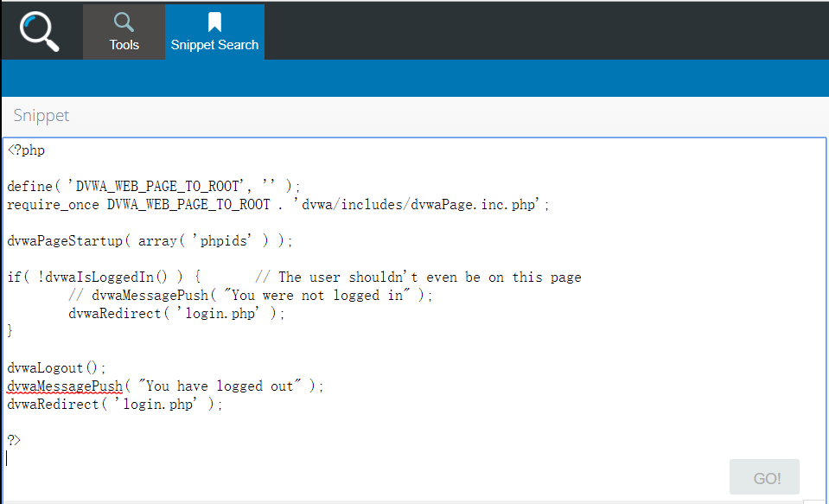The width and height of the screenshot is (829, 504).
Task: Click the last dvwaRedirect login.php line
Action: point(115,404)
